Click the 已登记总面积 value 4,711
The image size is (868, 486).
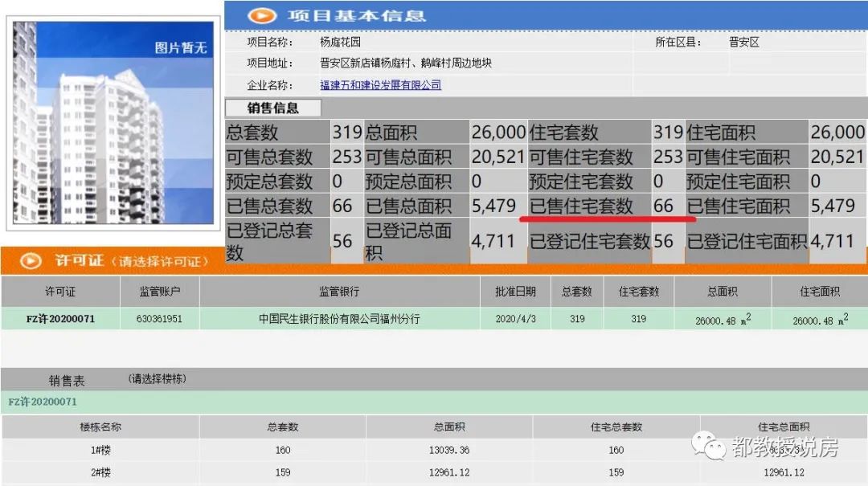click(493, 241)
